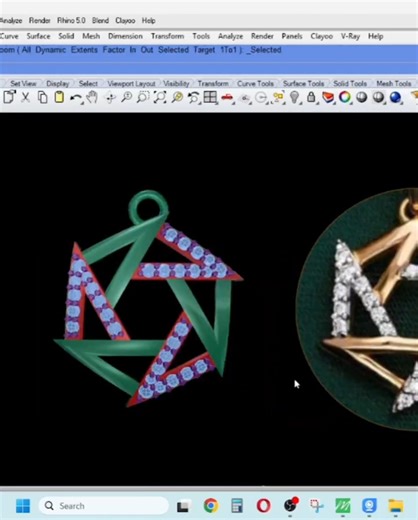Open the Curve menu

(x=9, y=36)
